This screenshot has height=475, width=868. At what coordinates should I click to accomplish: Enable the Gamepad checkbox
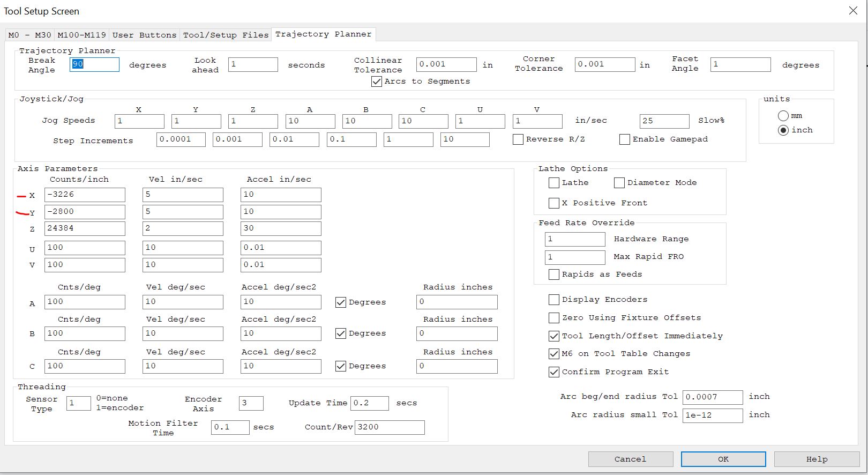[625, 139]
